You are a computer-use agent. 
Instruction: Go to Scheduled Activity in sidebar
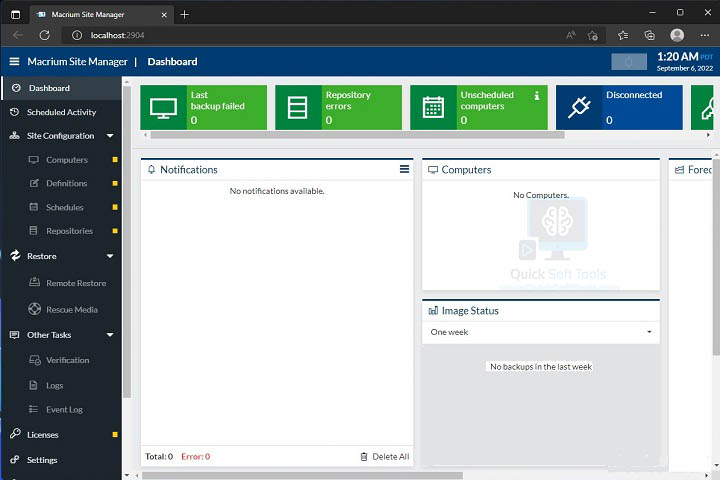click(62, 112)
